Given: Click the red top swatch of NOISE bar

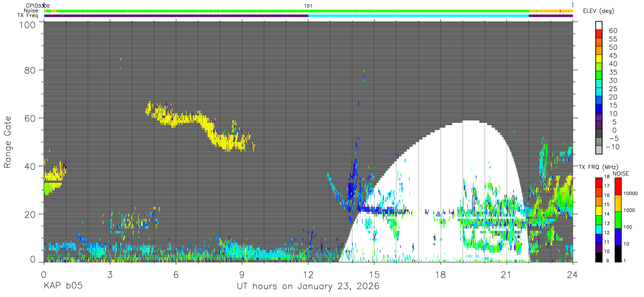Looking at the screenshot, I should tap(618, 186).
